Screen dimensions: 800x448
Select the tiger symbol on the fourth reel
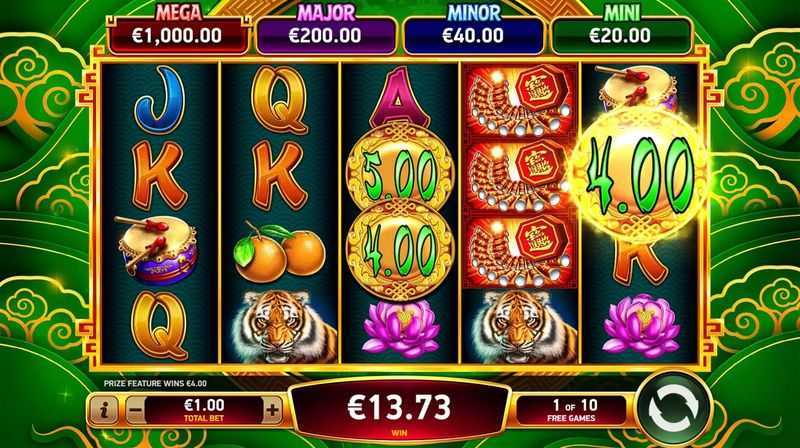[x=520, y=327]
